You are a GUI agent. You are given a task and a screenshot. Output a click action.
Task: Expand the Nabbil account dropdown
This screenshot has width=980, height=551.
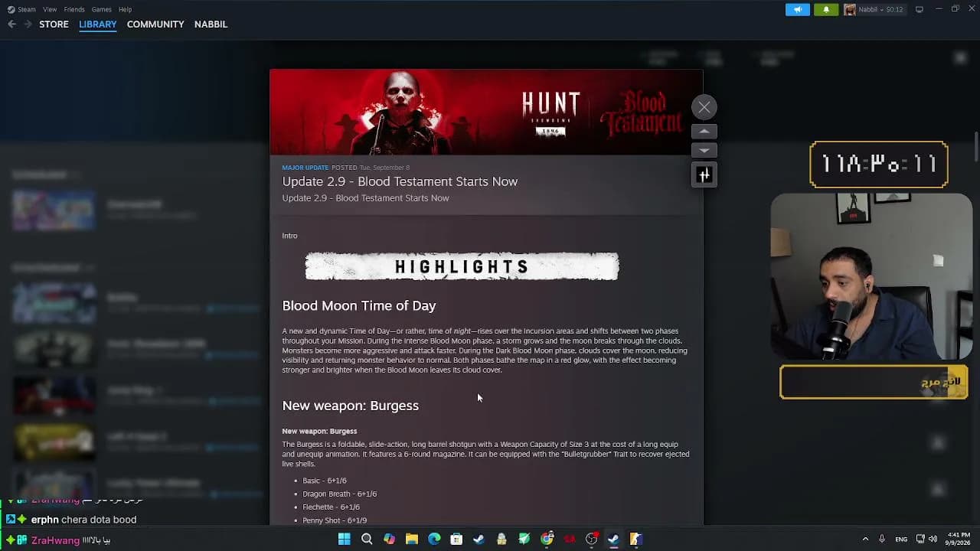pyautogui.click(x=881, y=10)
